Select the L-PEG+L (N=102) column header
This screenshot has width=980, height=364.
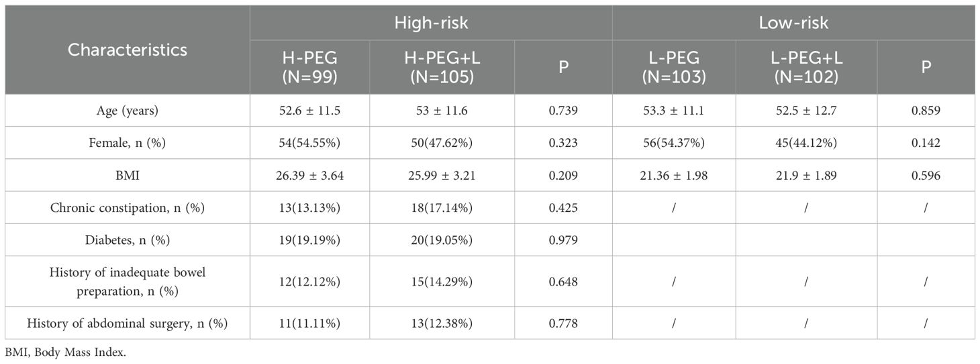point(806,67)
